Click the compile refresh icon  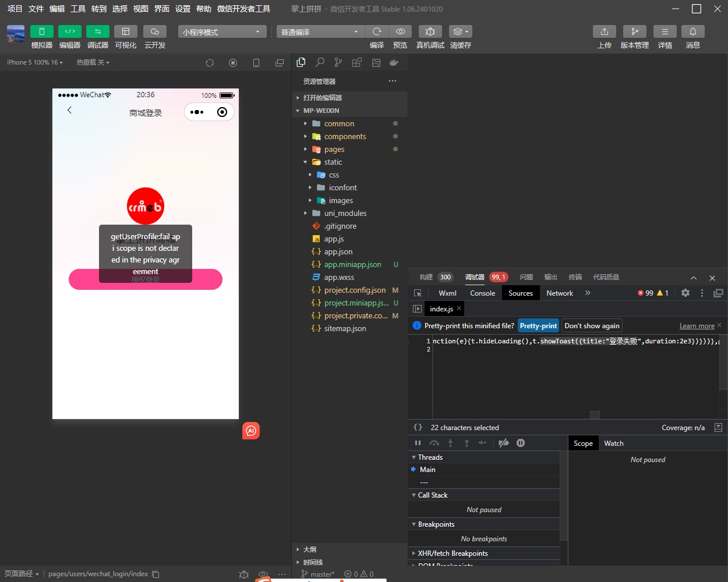tap(377, 31)
